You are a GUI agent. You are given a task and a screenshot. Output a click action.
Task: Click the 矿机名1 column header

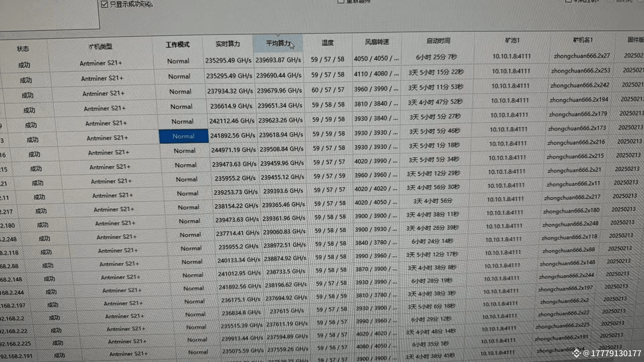[583, 40]
